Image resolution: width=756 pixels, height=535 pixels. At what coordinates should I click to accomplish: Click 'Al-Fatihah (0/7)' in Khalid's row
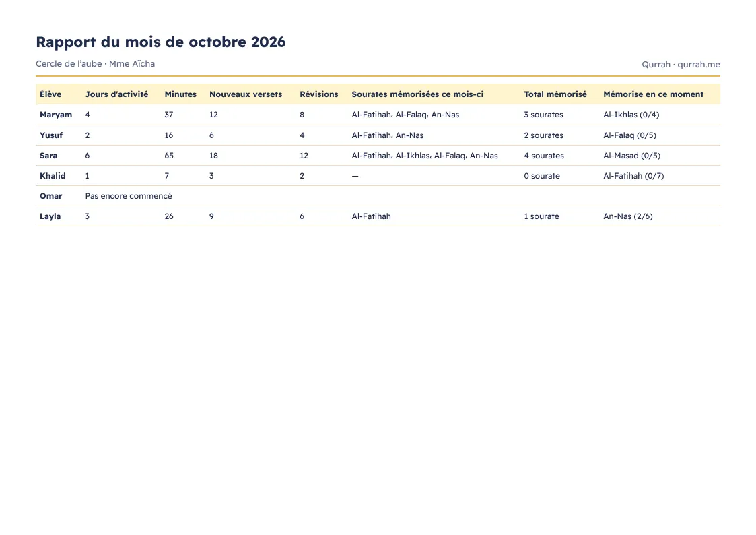(x=633, y=176)
